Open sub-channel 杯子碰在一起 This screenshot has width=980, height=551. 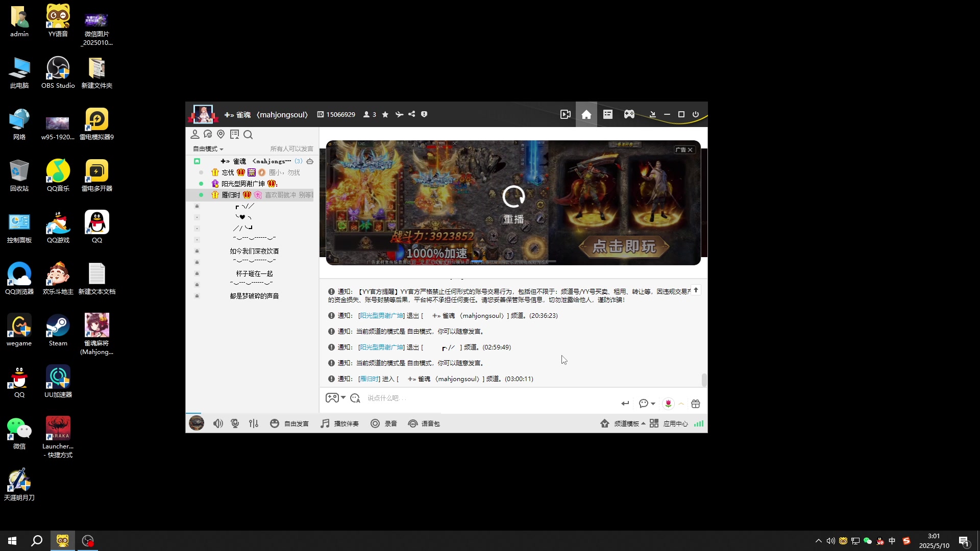coord(254,273)
